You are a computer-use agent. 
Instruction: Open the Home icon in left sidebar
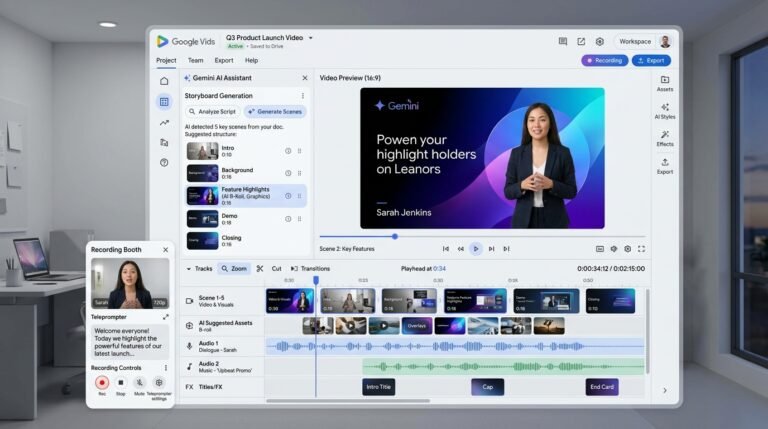(x=164, y=81)
